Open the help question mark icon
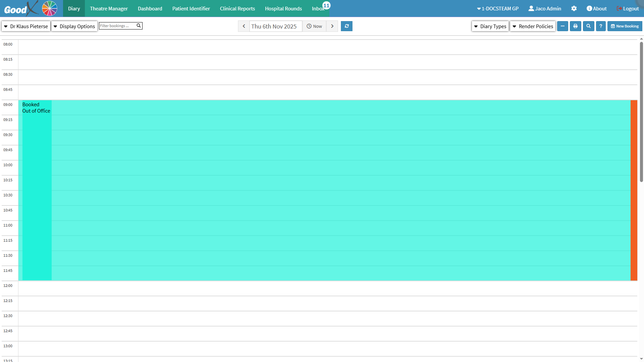This screenshot has height=362, width=644. 601,26
